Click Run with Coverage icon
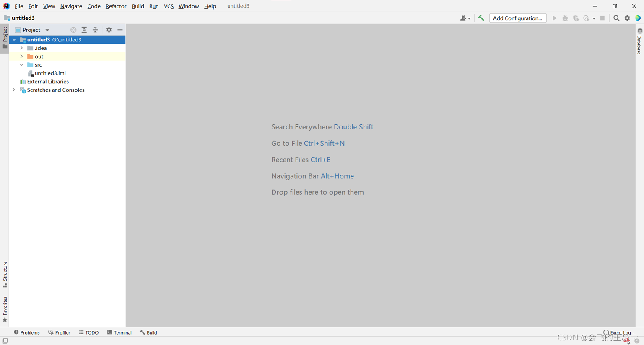Viewport: 644px width, 345px height. pyautogui.click(x=576, y=18)
